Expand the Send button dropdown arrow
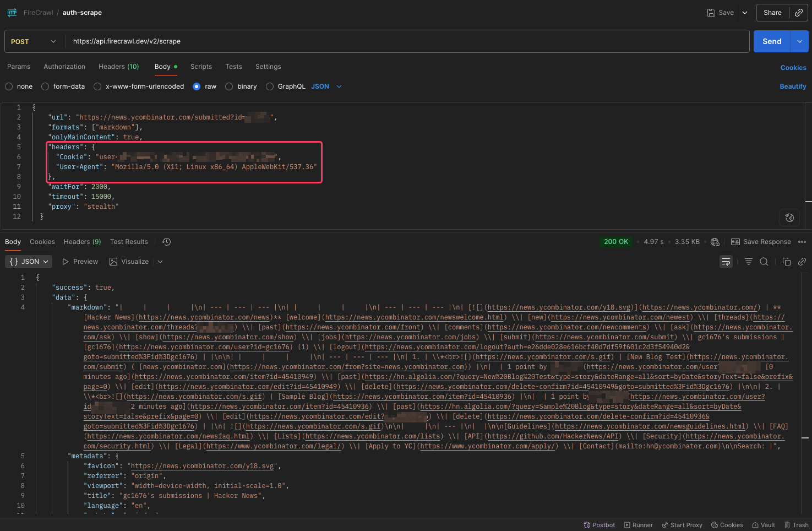This screenshot has height=531, width=812. tap(800, 41)
